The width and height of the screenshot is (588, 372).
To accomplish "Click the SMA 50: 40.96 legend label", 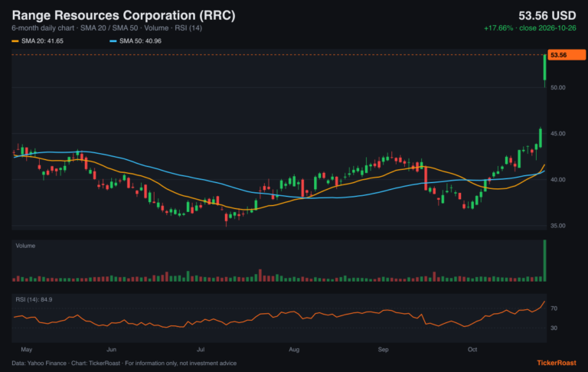I will [140, 41].
